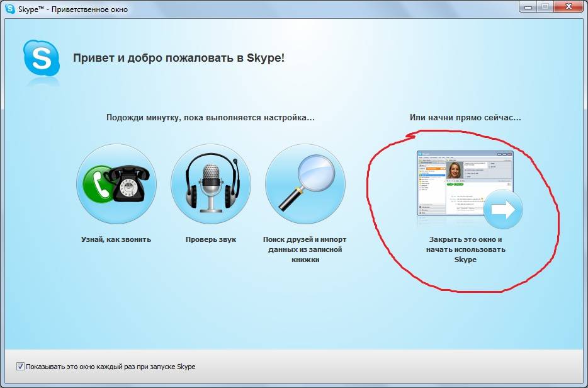The width and height of the screenshot is (588, 388).
Task: Click the Skype window thumbnail preview
Action: [465, 183]
